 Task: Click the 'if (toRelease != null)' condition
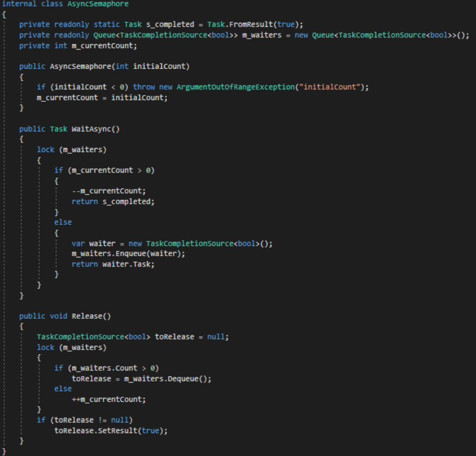click(x=85, y=420)
